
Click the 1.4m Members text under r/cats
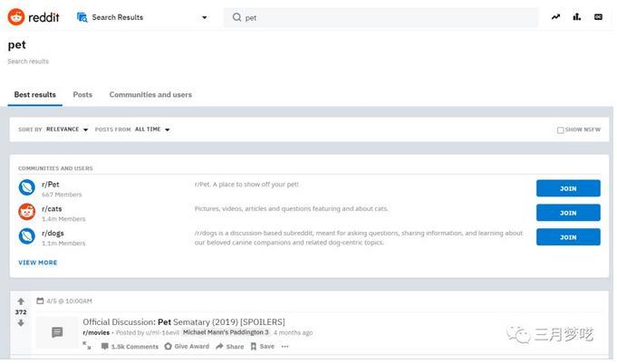point(63,219)
